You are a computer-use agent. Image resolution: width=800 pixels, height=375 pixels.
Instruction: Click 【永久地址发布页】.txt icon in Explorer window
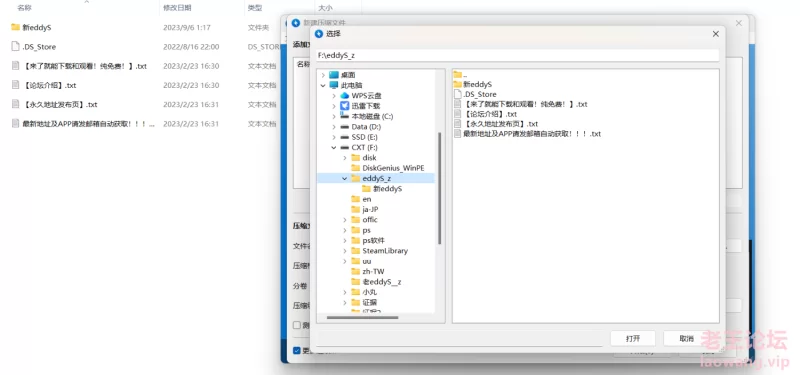pyautogui.click(x=15, y=104)
